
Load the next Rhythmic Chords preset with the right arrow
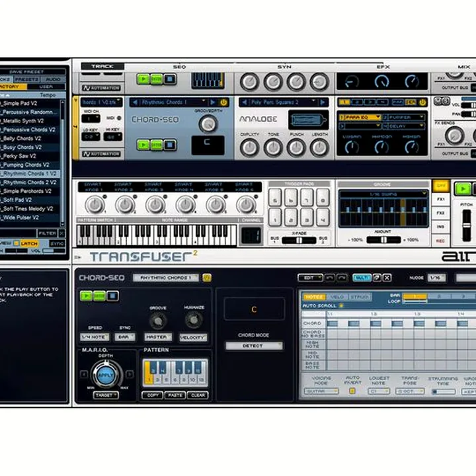213,102
